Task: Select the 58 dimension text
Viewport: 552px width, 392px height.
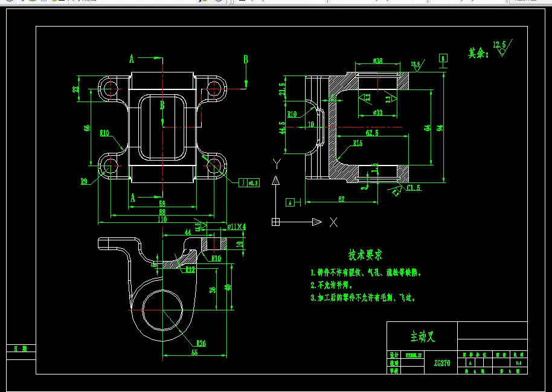Action: pos(162,204)
